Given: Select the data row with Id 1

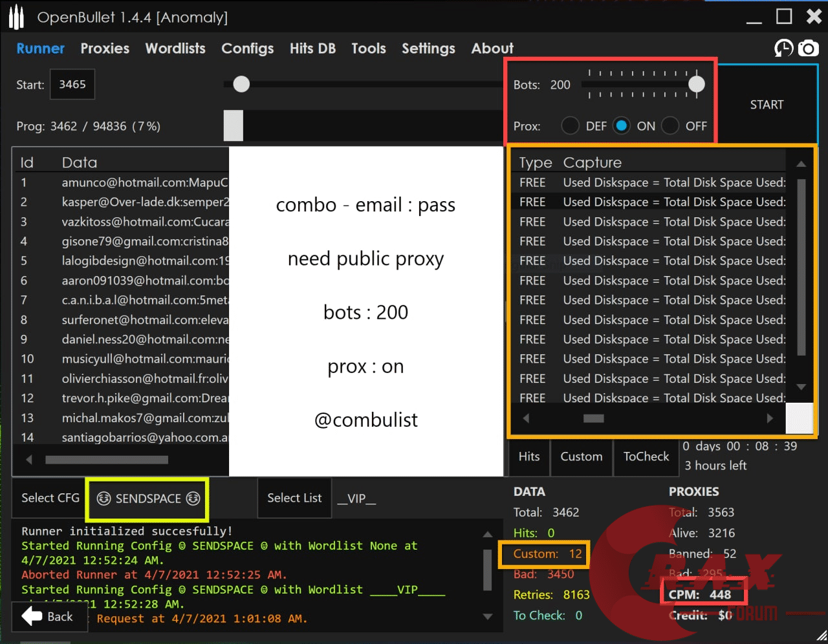Looking at the screenshot, I should click(122, 183).
